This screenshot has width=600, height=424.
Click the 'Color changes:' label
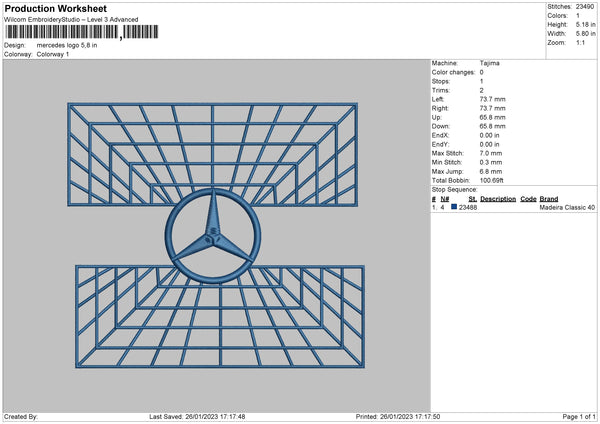(x=453, y=72)
